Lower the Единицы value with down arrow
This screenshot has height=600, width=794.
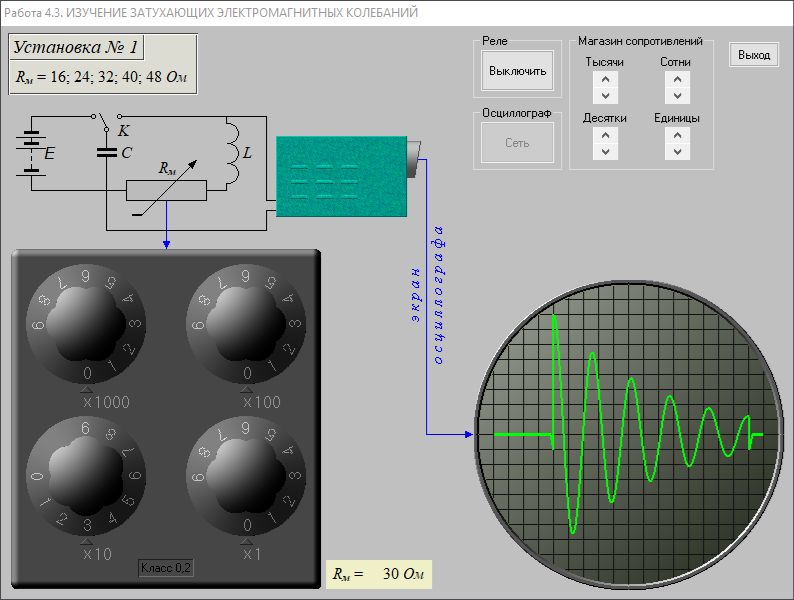(677, 151)
